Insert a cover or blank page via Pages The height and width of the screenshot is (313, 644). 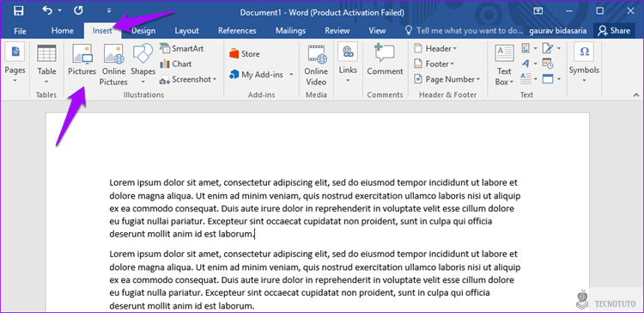pyautogui.click(x=15, y=63)
